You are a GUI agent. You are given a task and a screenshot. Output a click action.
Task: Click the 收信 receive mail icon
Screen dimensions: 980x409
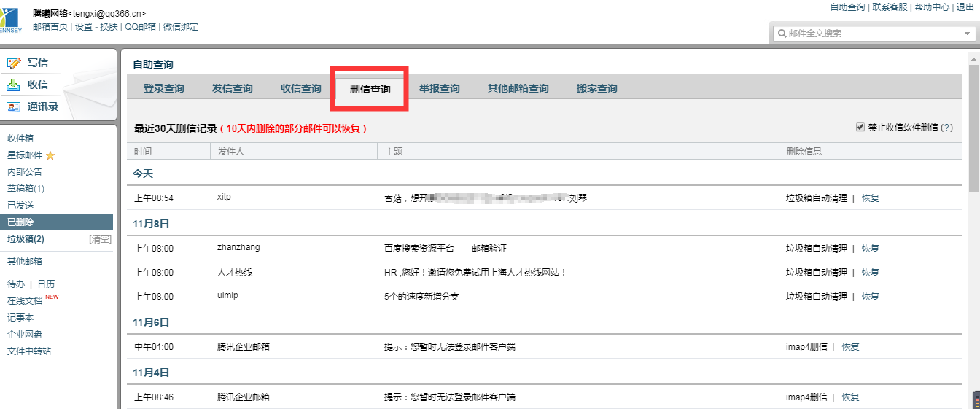(13, 85)
